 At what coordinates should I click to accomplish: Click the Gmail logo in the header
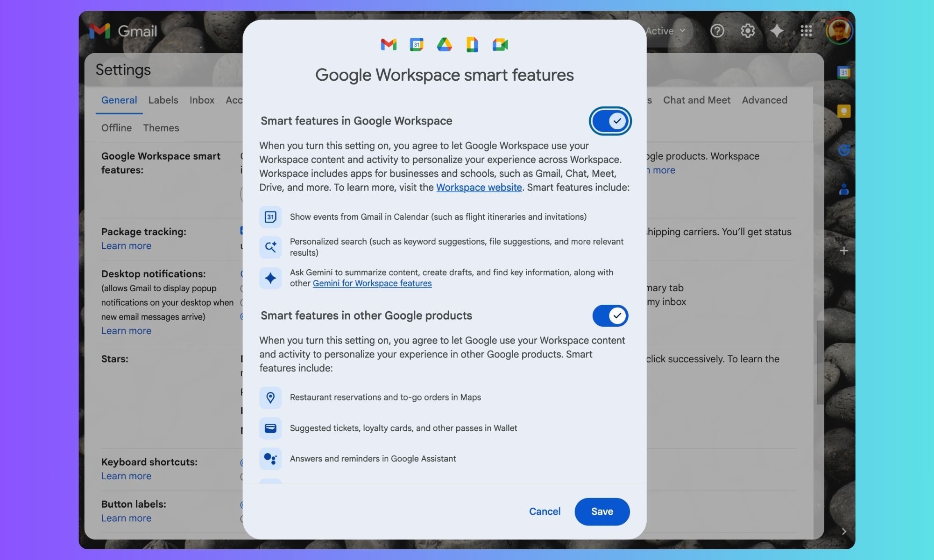click(x=123, y=31)
